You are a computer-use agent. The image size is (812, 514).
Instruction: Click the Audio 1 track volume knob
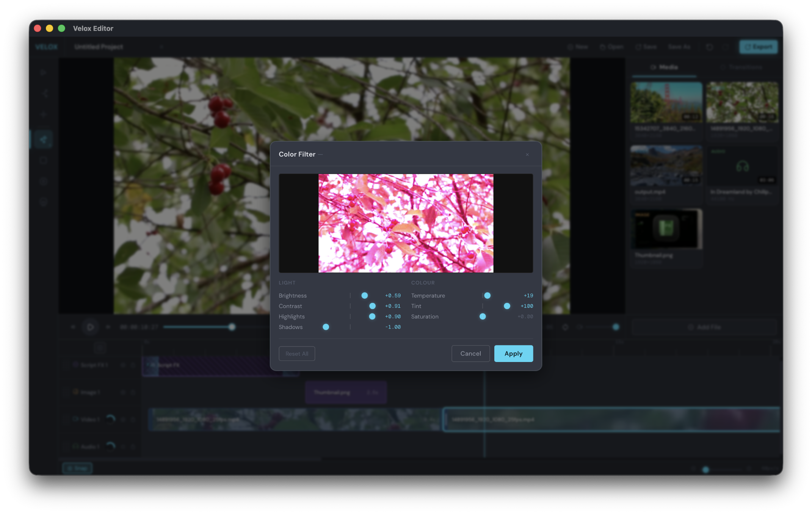tap(110, 447)
